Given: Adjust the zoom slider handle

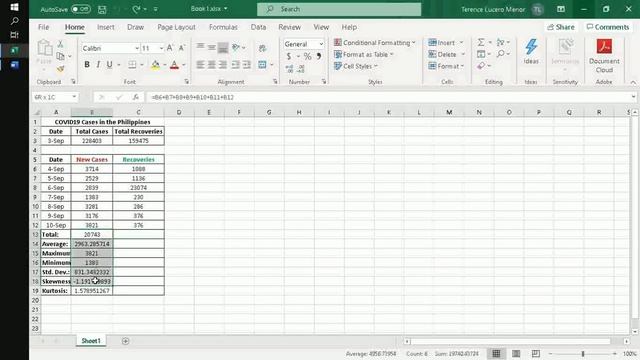Looking at the screenshot, I should (x=583, y=353).
